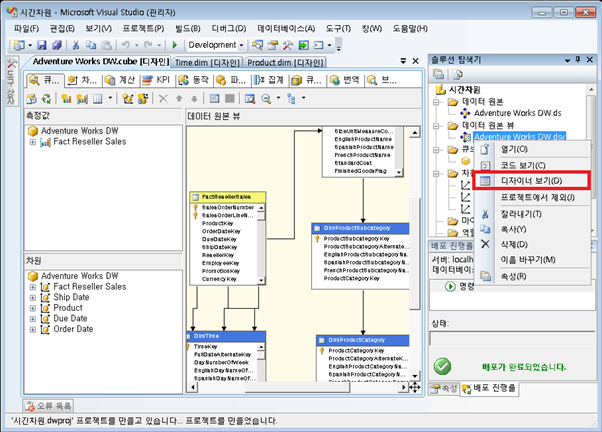
Task: Close the active document with X button
Action: point(415,61)
